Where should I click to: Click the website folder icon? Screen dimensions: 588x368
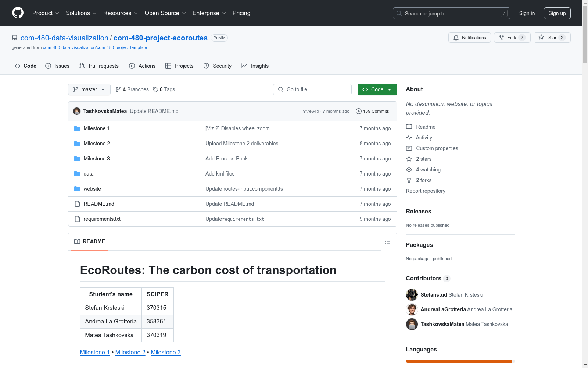click(77, 189)
